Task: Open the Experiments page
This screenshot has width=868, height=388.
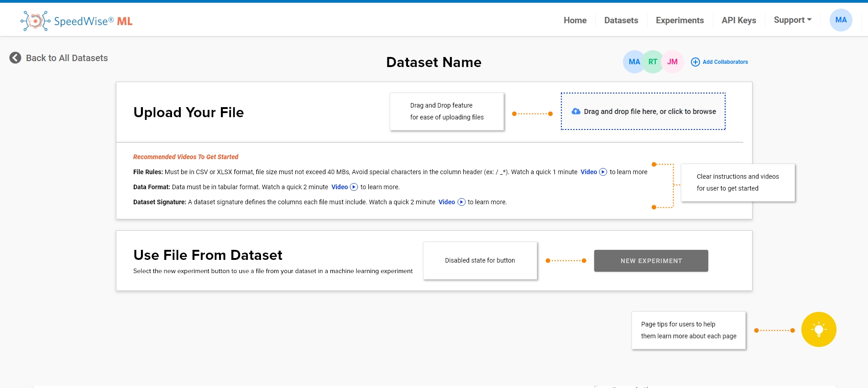Action: (680, 21)
